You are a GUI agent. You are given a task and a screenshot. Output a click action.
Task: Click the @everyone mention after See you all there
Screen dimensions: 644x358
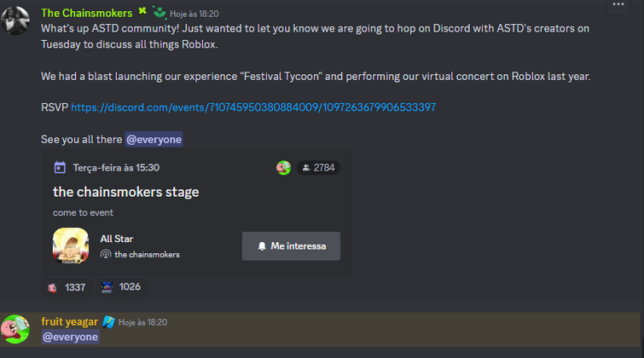(x=154, y=140)
